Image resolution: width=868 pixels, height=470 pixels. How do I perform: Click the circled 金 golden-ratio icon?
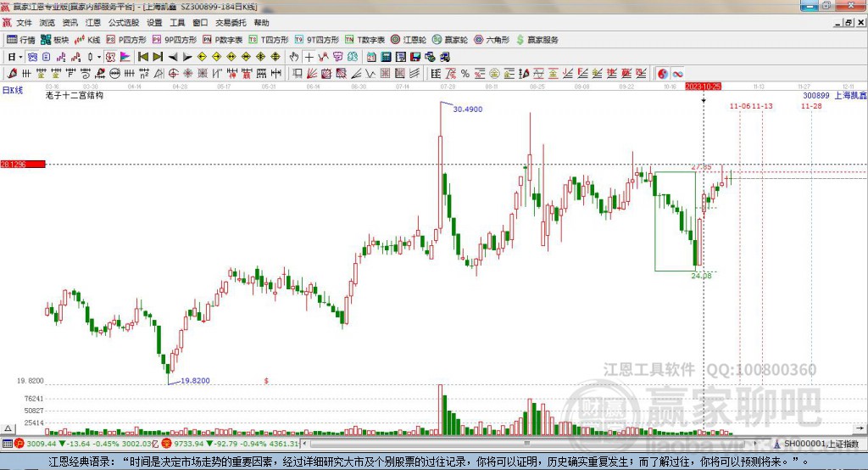tap(494, 73)
